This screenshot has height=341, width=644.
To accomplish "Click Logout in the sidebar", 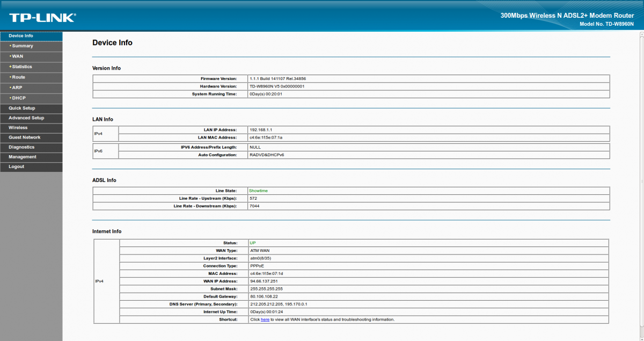I will pyautogui.click(x=31, y=166).
